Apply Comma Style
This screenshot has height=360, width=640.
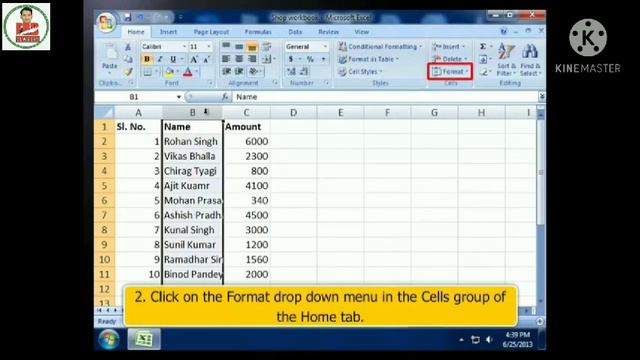pyautogui.click(x=323, y=59)
